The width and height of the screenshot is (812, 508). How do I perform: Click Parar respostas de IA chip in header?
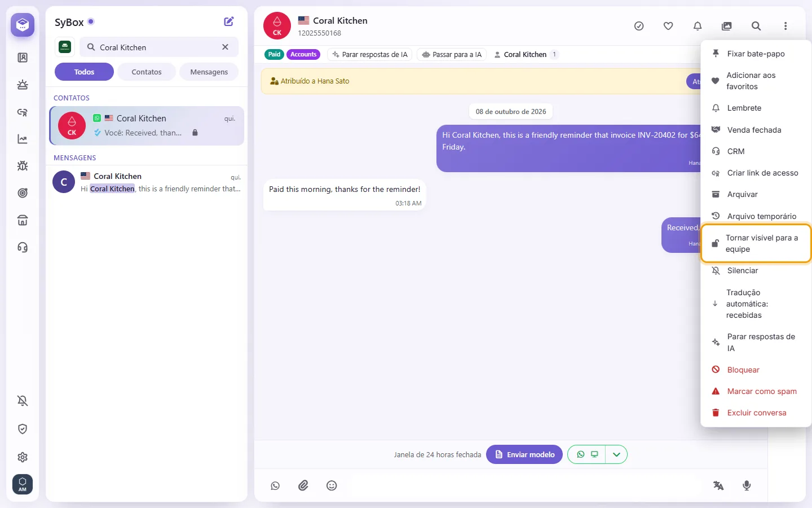(x=370, y=55)
